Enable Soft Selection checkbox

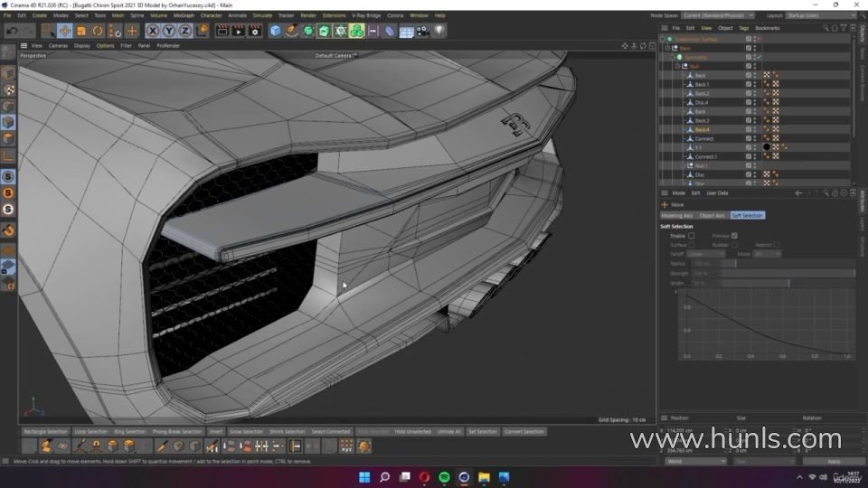click(692, 236)
